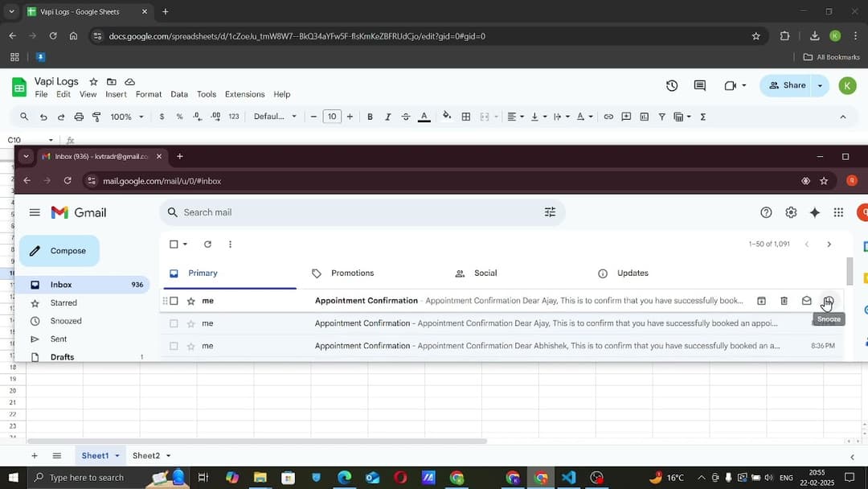Open version history in Sheets
This screenshot has height=489, width=868.
tap(672, 85)
